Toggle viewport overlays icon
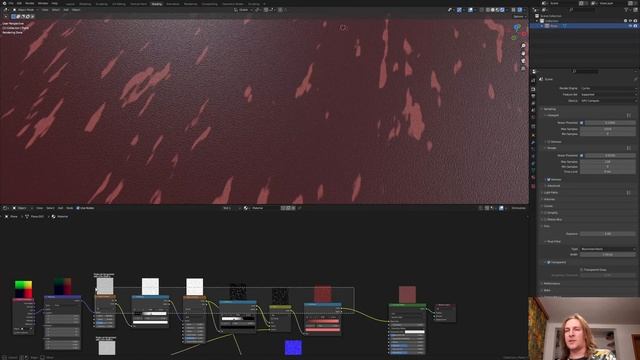This screenshot has width=640, height=360. [470, 10]
